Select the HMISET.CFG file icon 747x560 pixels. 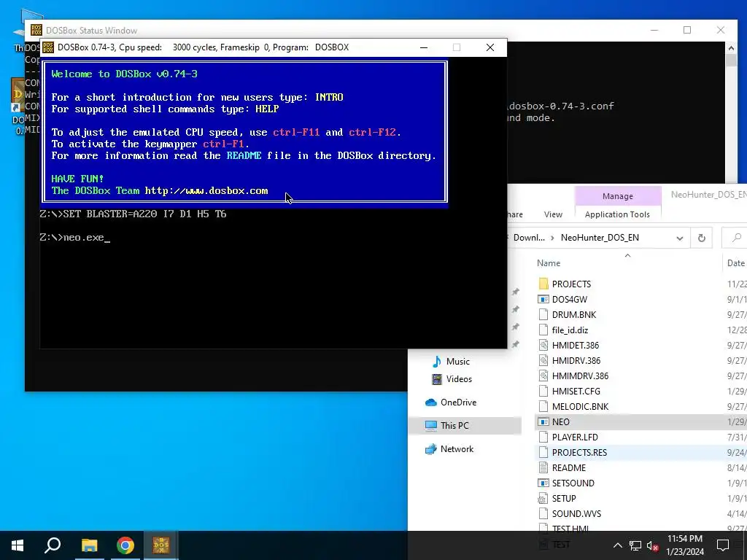coord(543,391)
